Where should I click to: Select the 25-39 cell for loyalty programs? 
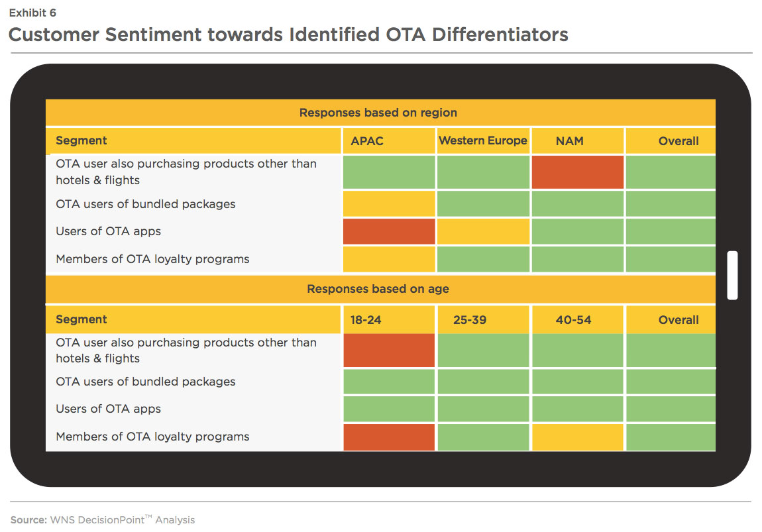pyautogui.click(x=483, y=437)
